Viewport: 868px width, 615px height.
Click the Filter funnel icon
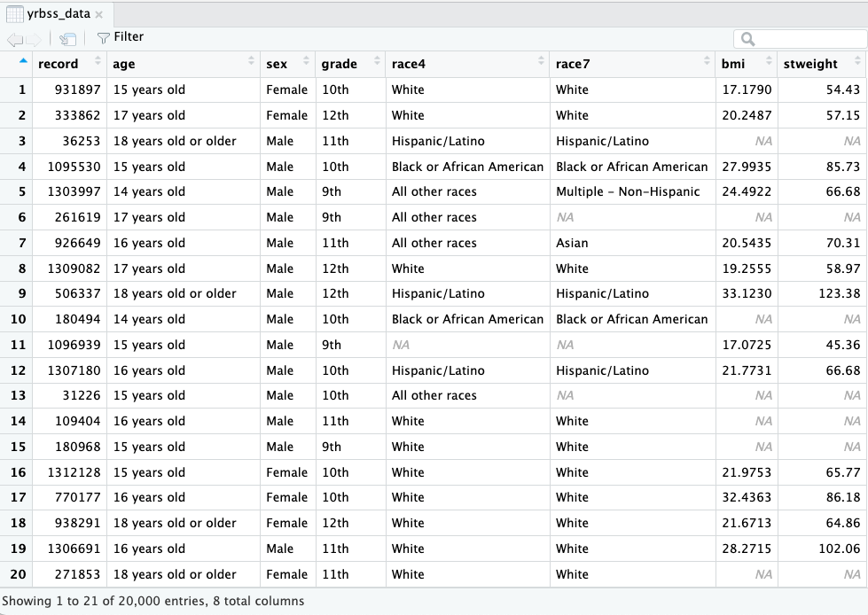click(103, 37)
